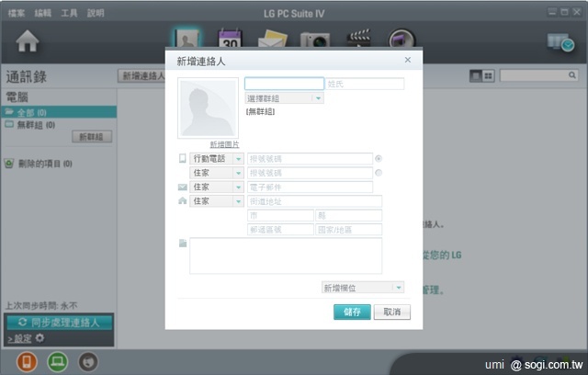Open the settings gear icon
Viewport: 588px width, 375px height.
click(x=40, y=338)
